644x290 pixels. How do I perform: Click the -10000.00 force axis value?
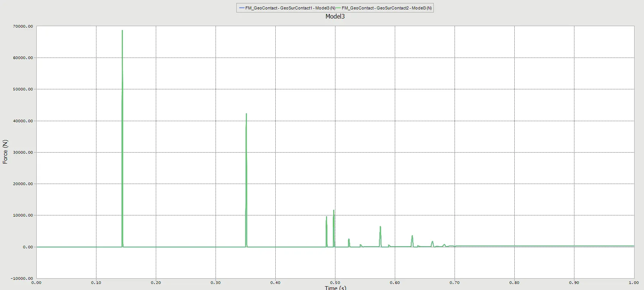22,279
